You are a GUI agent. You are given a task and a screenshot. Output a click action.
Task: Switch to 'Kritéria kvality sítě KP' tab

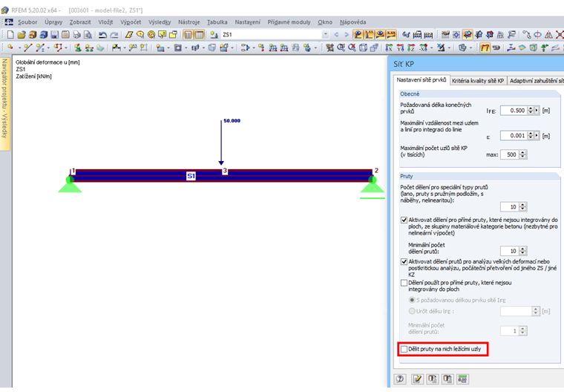click(478, 81)
